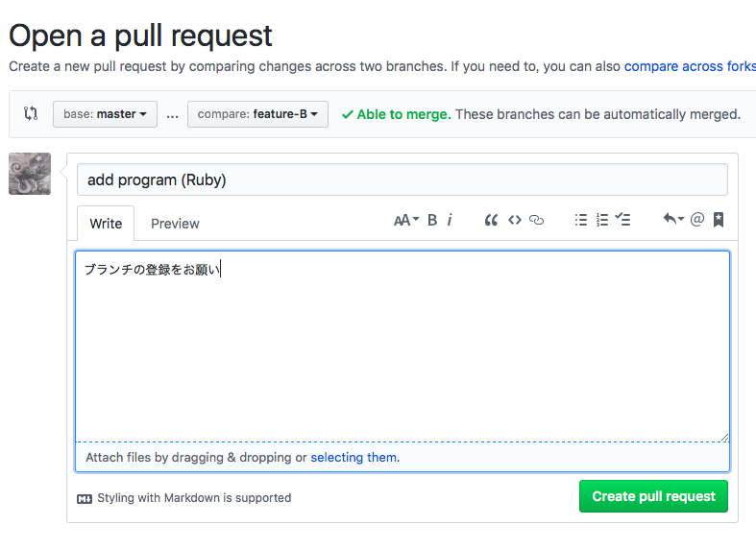Open the header text size dropdown
Screen dimensions: 756x549
coord(406,220)
